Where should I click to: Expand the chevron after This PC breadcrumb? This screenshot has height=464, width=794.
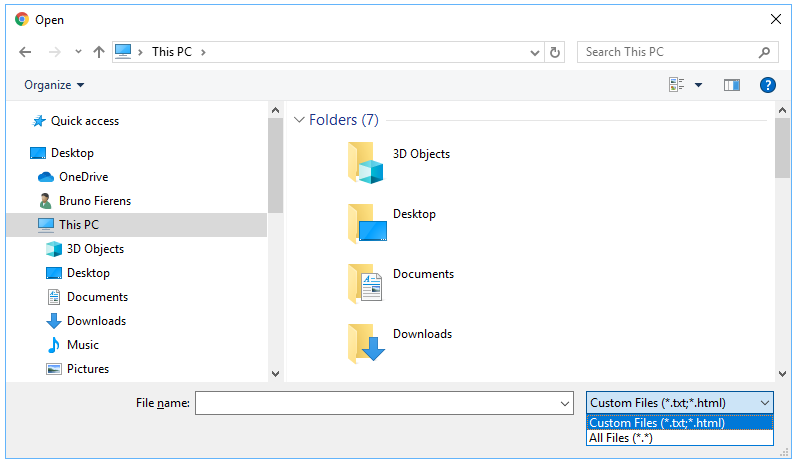tap(203, 52)
